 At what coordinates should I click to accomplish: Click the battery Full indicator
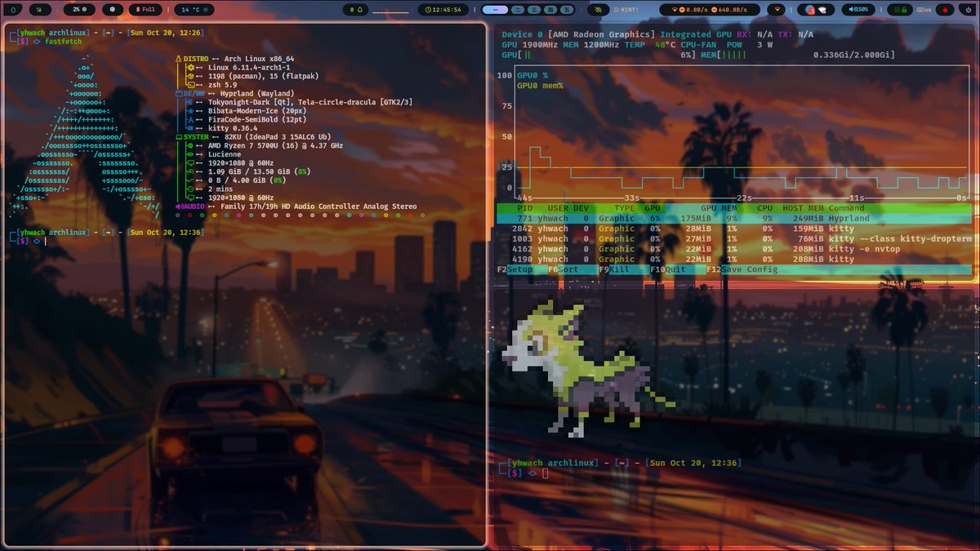145,9
